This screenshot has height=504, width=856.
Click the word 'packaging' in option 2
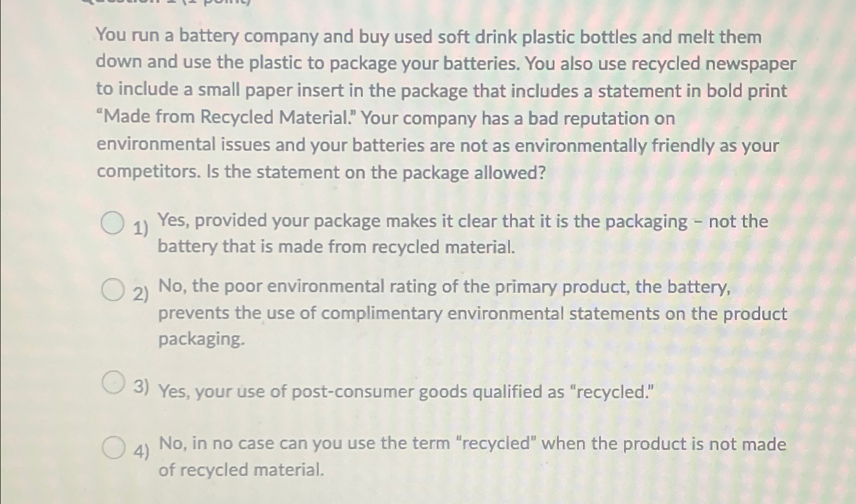(199, 339)
